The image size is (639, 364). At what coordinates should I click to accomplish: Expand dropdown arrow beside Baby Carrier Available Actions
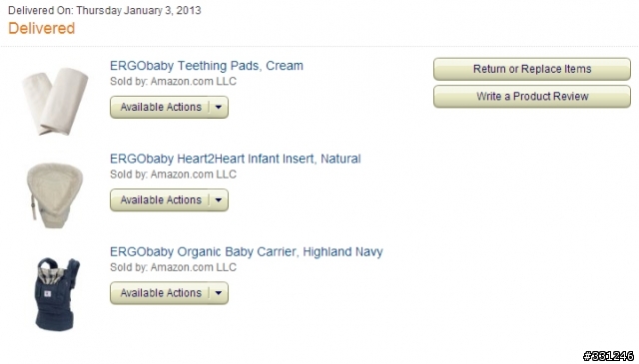coord(219,293)
